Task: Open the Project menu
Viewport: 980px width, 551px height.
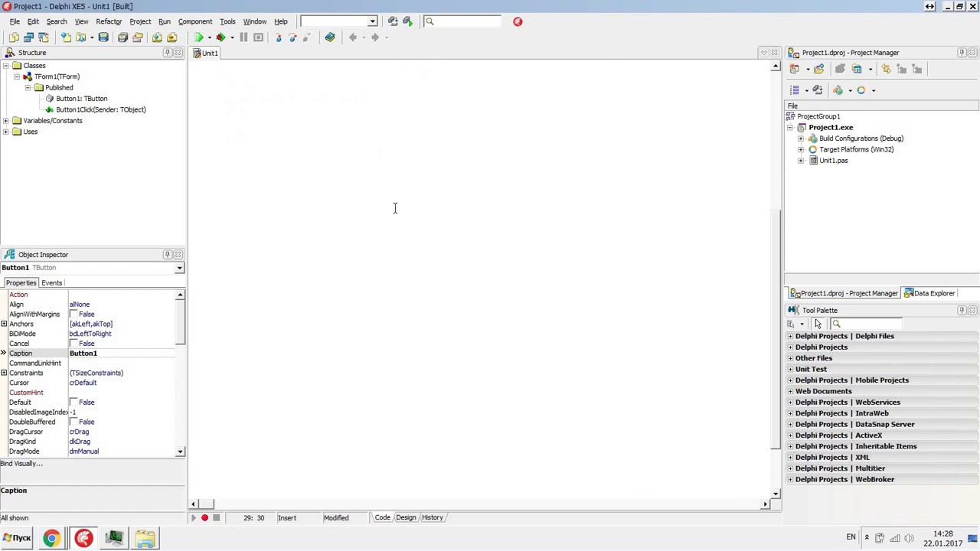Action: (140, 21)
